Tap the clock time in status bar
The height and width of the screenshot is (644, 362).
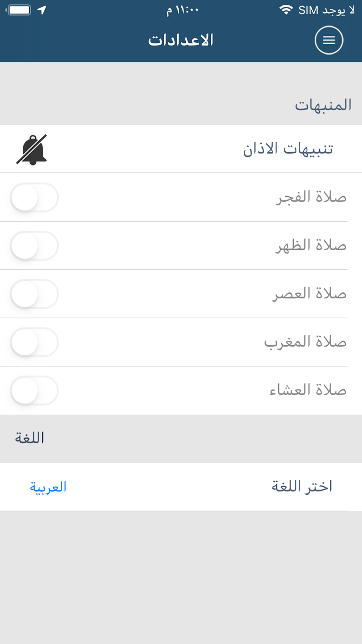[182, 10]
